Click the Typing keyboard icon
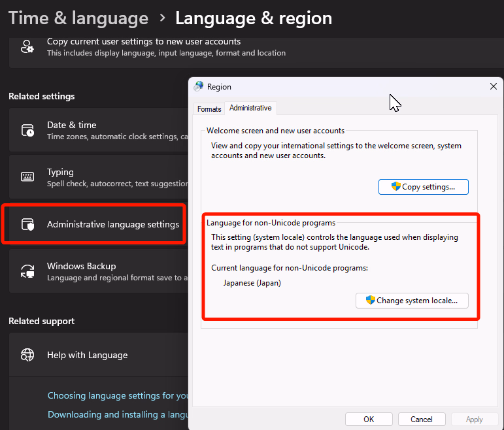The image size is (504, 430). tap(27, 177)
